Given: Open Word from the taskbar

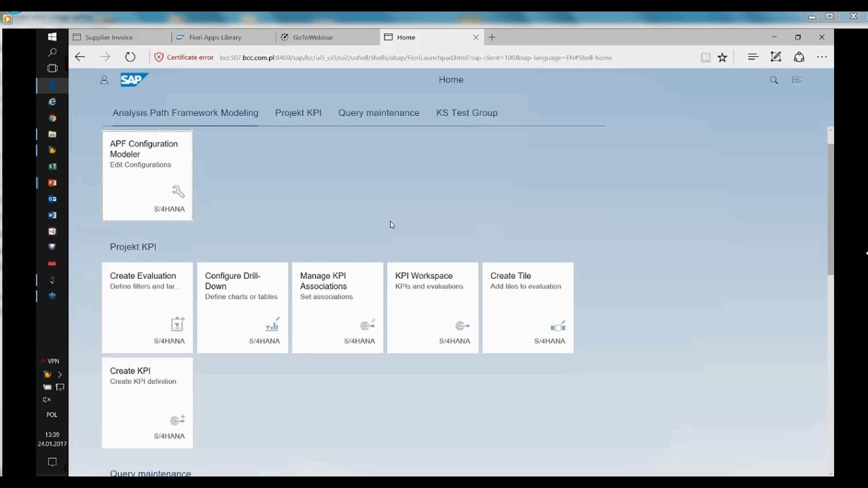Looking at the screenshot, I should [52, 215].
